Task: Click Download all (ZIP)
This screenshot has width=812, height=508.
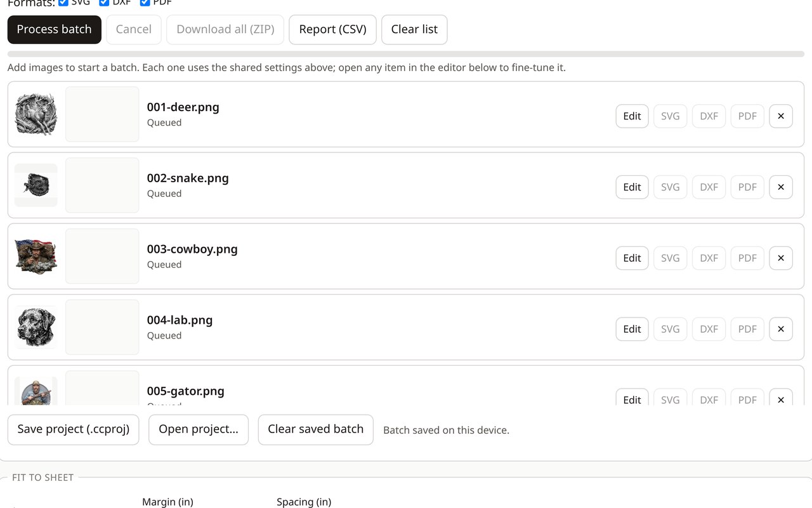Action: coord(225,30)
